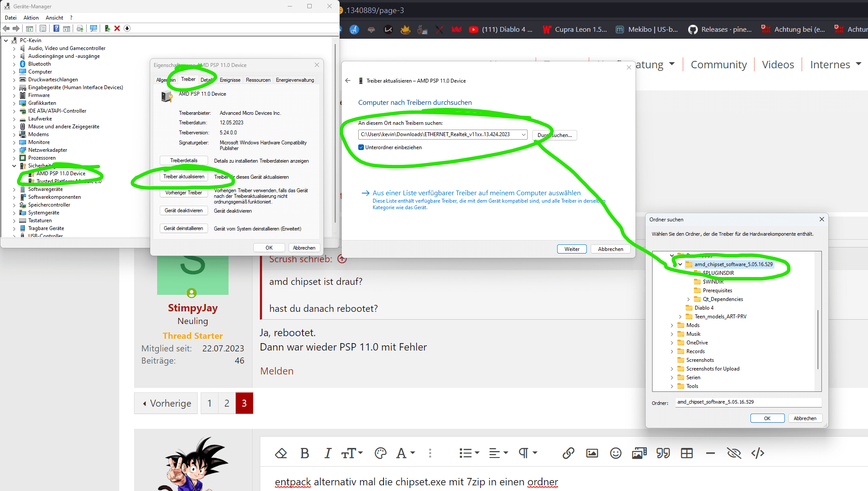Image resolution: width=868 pixels, height=491 pixels.
Task: Click the Treiber aktualisieren button
Action: [x=184, y=177]
